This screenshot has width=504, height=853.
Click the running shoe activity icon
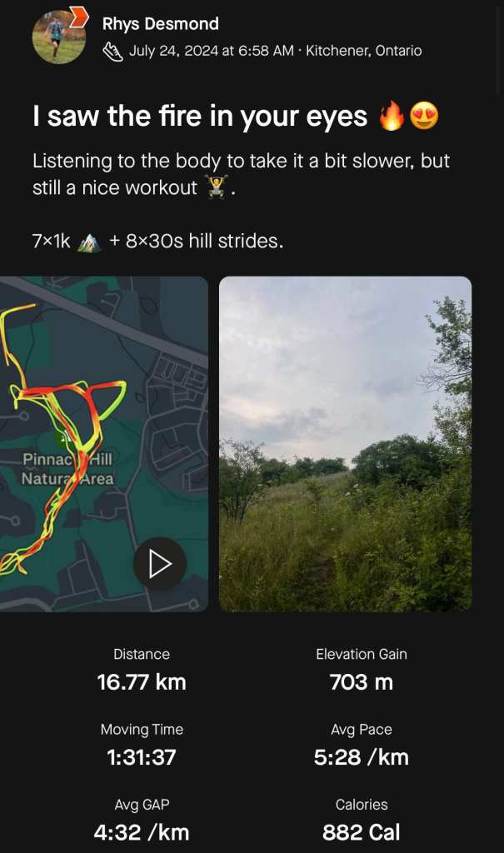pos(112,52)
